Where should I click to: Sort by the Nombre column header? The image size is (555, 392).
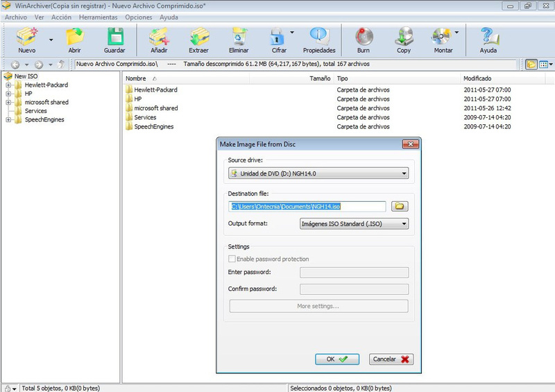[186, 78]
